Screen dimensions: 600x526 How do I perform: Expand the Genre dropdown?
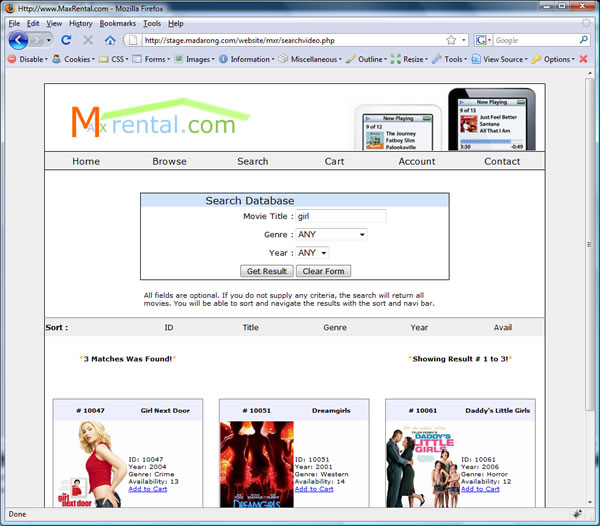[331, 234]
